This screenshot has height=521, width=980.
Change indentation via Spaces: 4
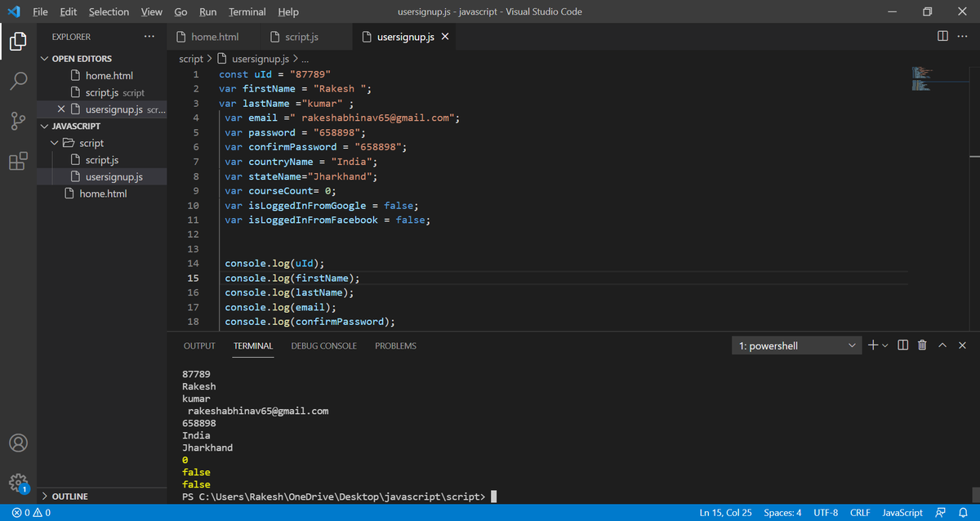click(x=782, y=513)
